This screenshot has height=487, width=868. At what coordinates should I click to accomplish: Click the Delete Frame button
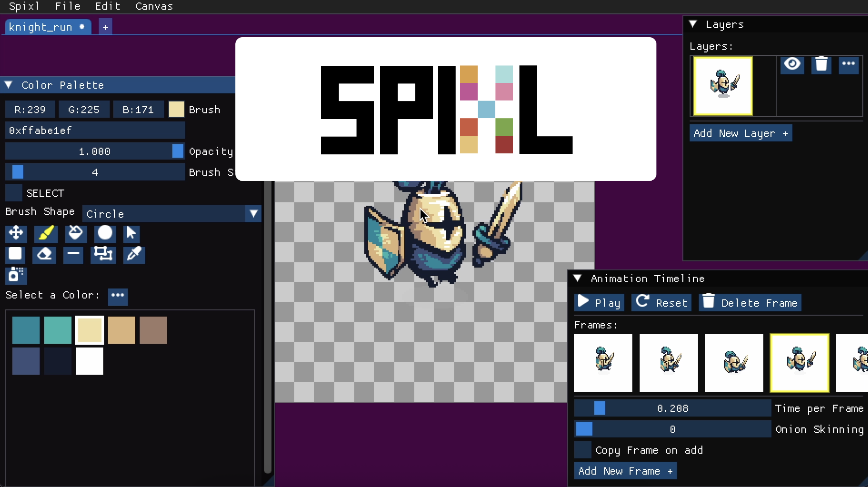(750, 303)
